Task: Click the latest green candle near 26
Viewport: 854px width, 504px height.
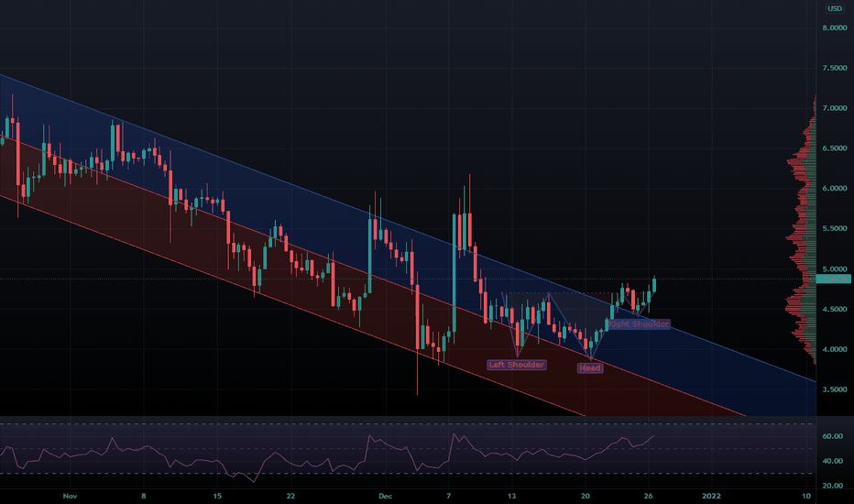Action: pyautogui.click(x=653, y=284)
